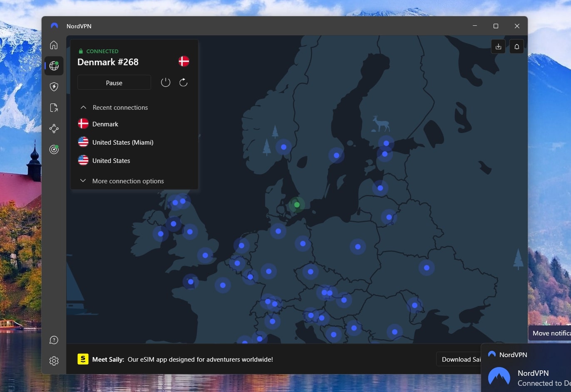Select the Denmark flag next to connection status
571x392 pixels.
click(x=184, y=61)
